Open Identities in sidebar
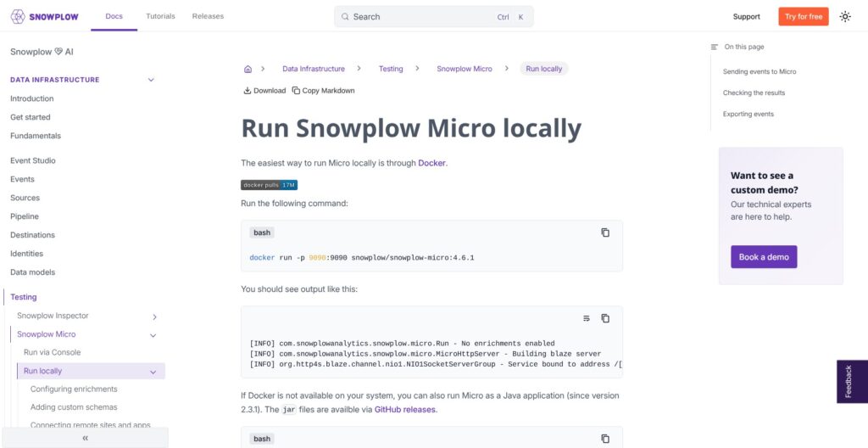The image size is (868, 448). [26, 254]
